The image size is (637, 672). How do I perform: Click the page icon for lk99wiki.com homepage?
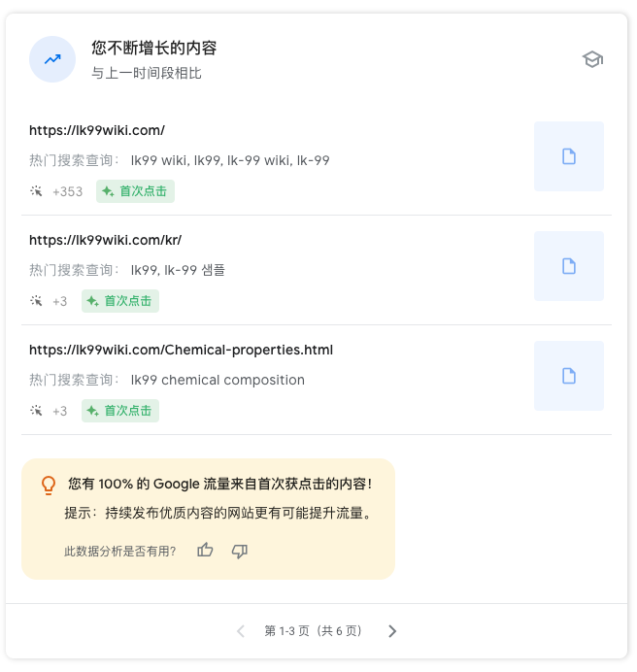coord(569,156)
